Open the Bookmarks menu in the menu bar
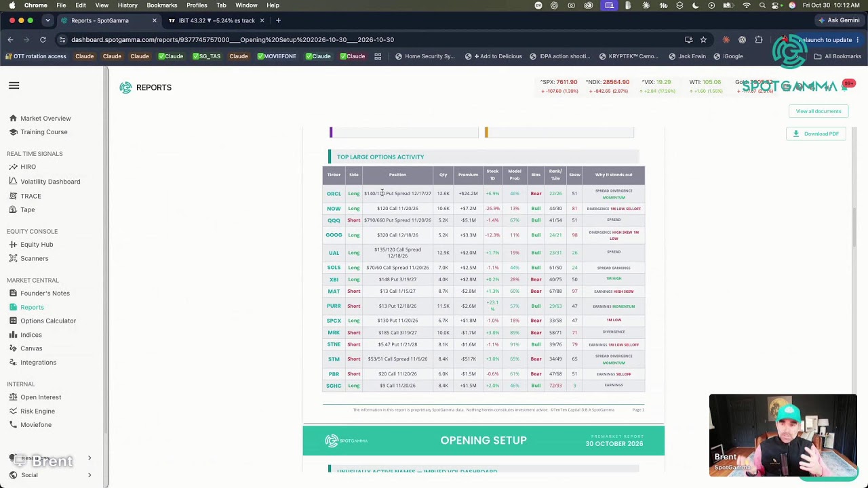Screen dimensions: 868x488 (x=162, y=5)
